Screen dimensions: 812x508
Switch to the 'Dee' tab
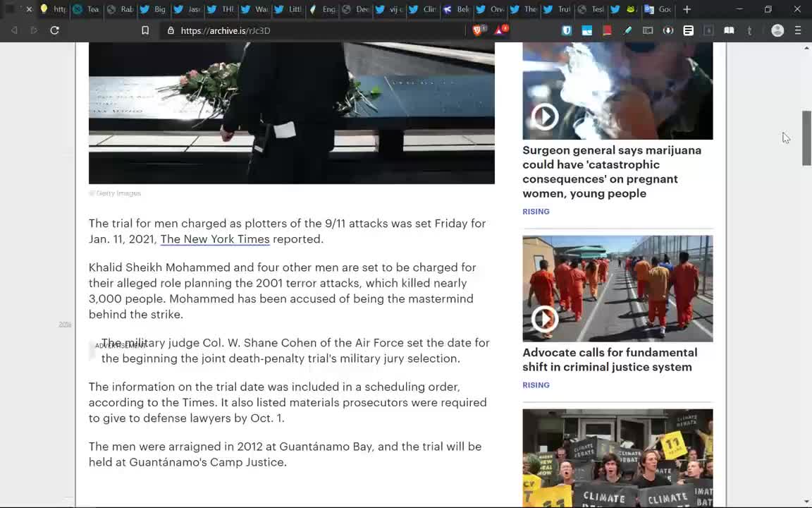pos(356,9)
